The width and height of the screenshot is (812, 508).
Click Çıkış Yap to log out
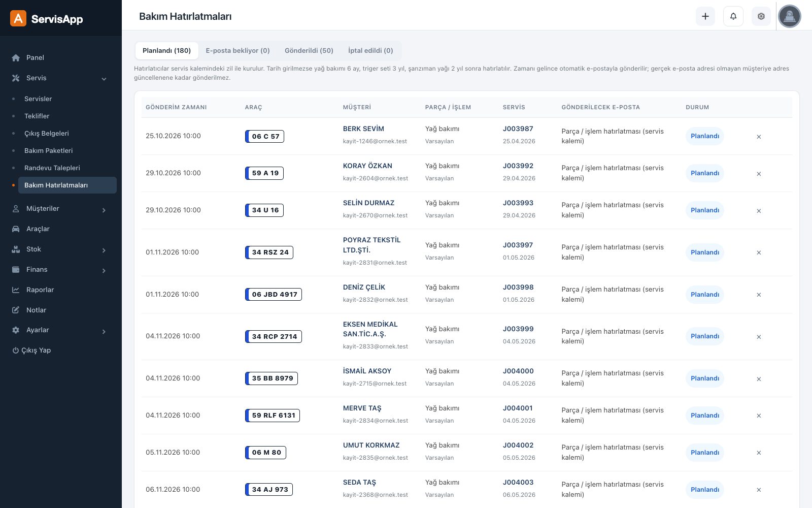pyautogui.click(x=31, y=350)
